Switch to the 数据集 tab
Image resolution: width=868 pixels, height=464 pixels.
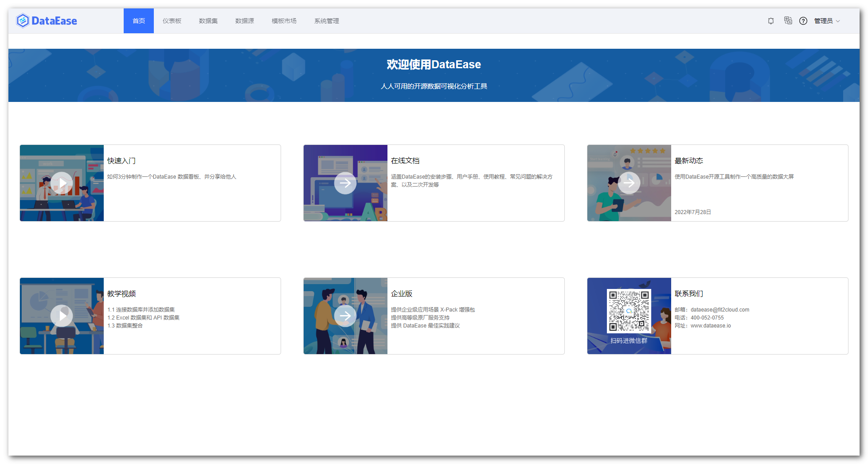[x=208, y=20]
